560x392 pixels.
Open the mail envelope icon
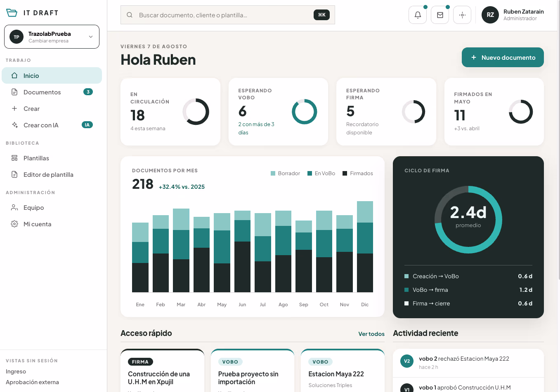pos(440,15)
